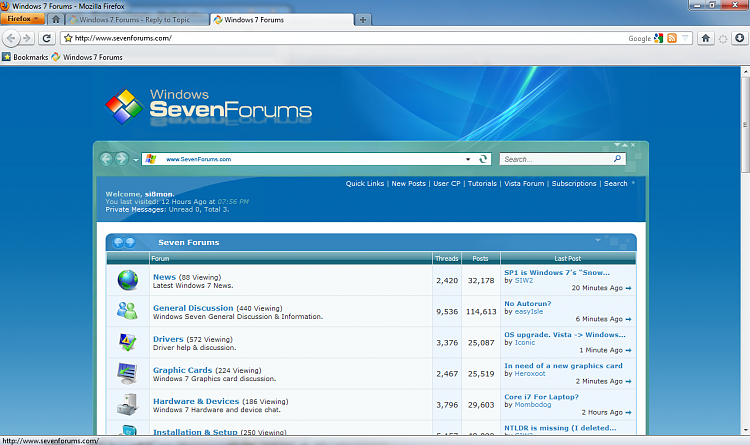
Task: Open Subscriptions link
Action: [x=574, y=184]
